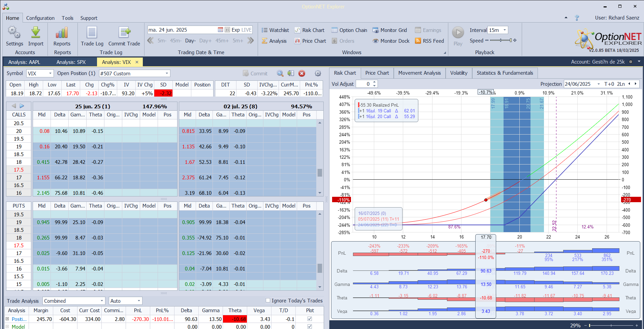Open the Trade Log document icon
Viewport: 644px width, 329px height.
pyautogui.click(x=92, y=32)
